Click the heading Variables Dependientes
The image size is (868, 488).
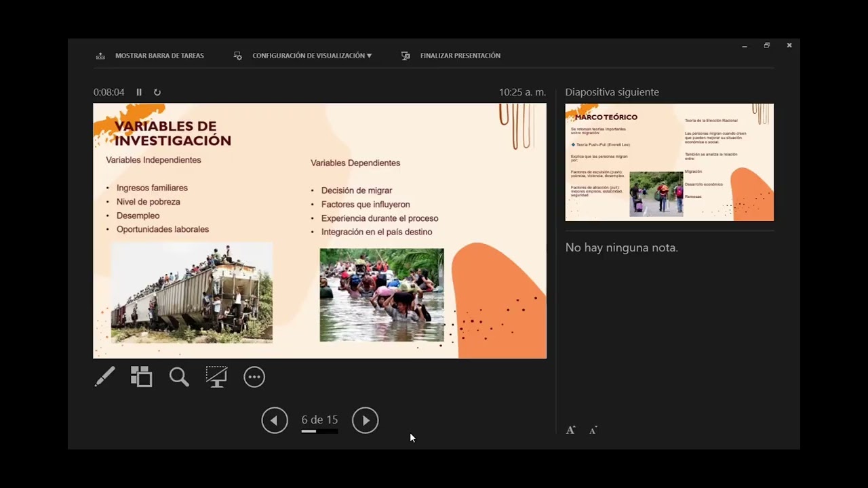pos(355,163)
